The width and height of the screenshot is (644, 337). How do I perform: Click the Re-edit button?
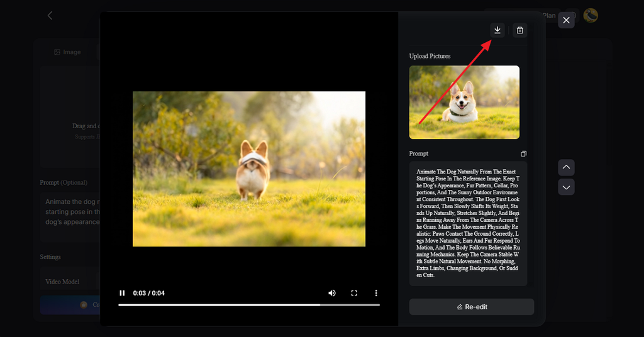point(472,307)
